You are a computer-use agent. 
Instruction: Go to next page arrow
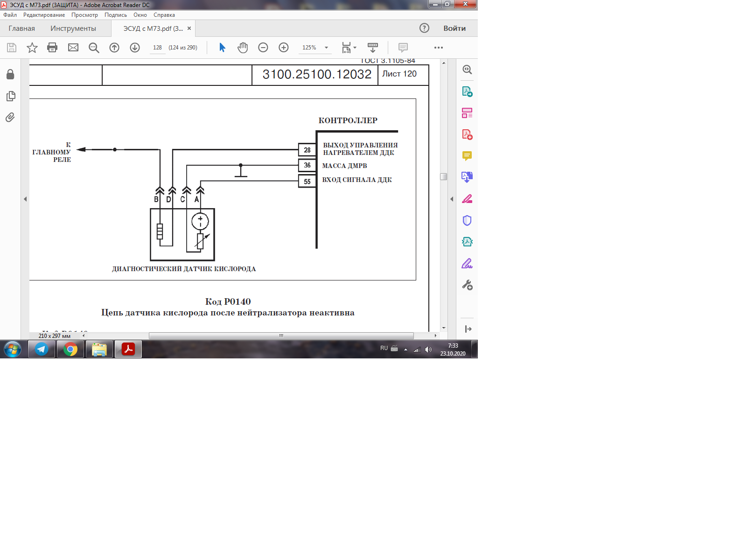135,48
